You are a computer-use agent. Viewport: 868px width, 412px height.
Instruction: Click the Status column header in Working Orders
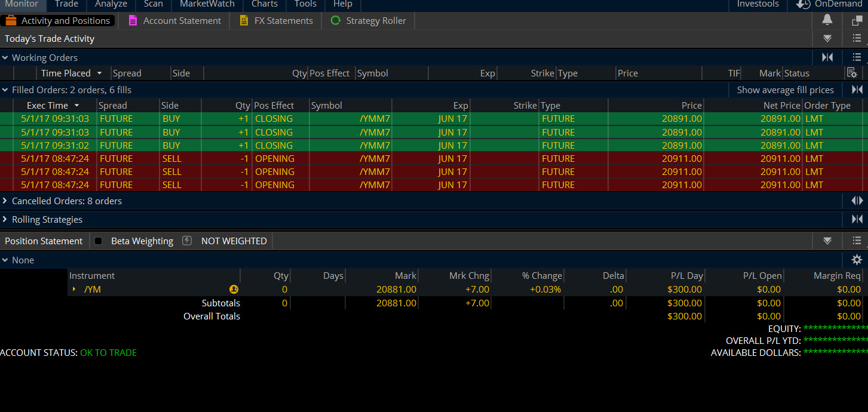pos(796,73)
